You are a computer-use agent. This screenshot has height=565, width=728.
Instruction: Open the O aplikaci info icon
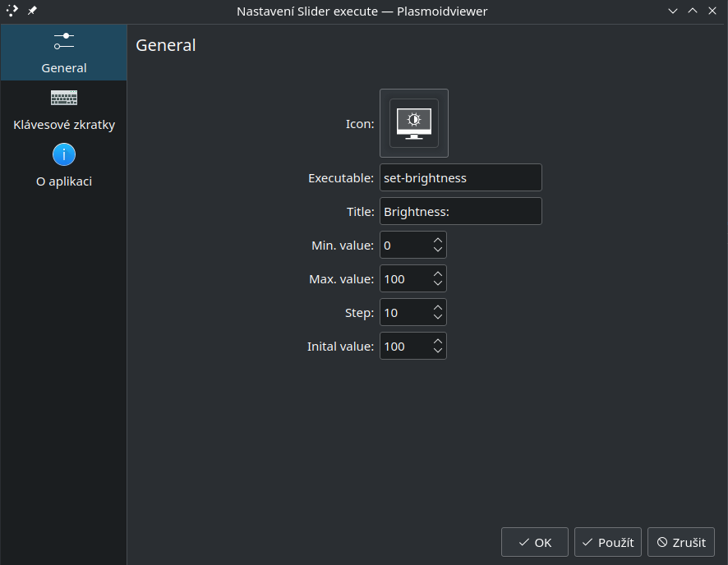click(64, 154)
